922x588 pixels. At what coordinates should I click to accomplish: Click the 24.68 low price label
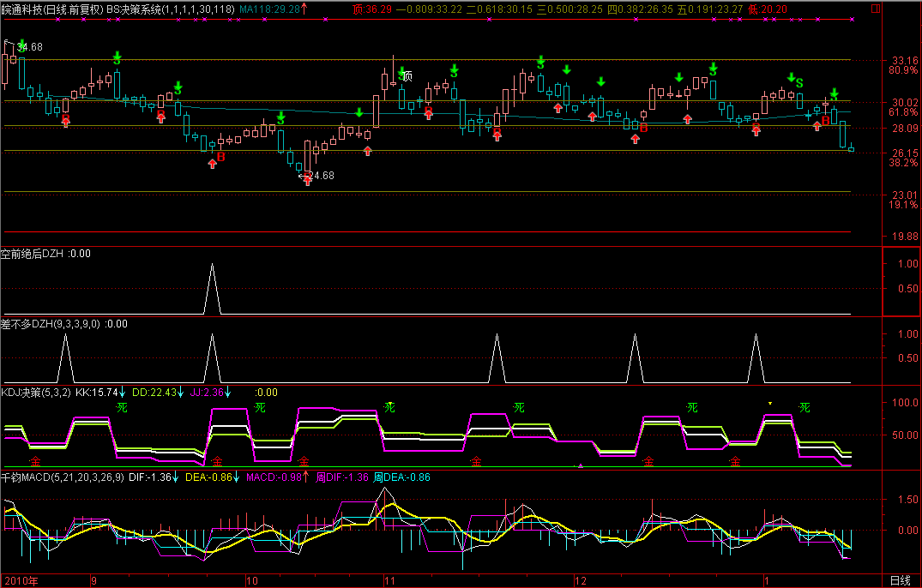tap(322, 175)
